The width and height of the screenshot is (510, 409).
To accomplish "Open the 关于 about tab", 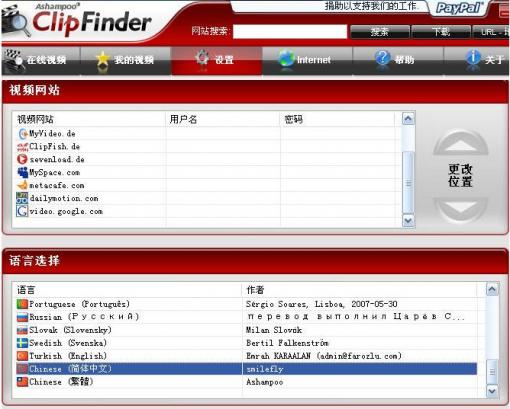I will pyautogui.click(x=477, y=61).
